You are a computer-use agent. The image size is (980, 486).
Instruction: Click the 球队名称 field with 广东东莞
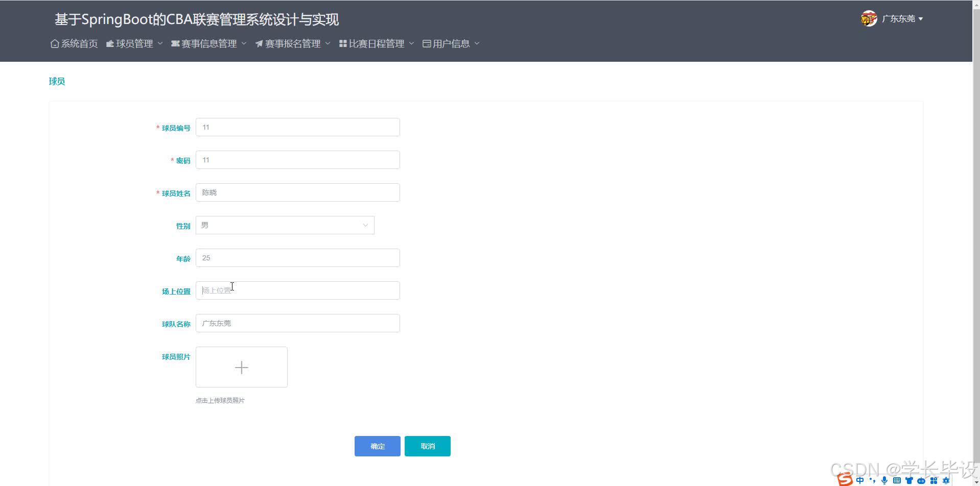click(x=298, y=323)
